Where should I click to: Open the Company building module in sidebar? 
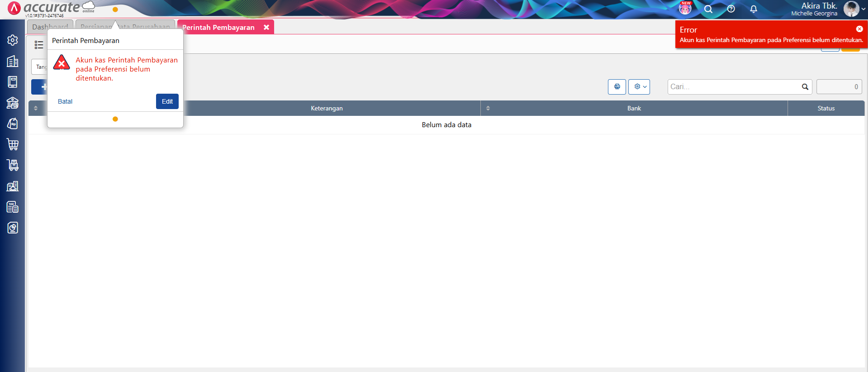pyautogui.click(x=13, y=61)
